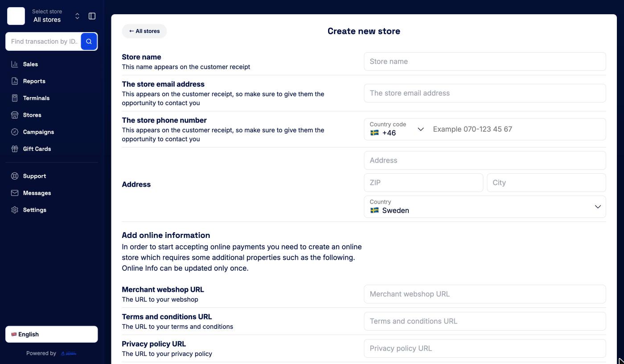Click the Terms and conditions URL input
Image resolution: width=624 pixels, height=364 pixels.
(485, 321)
